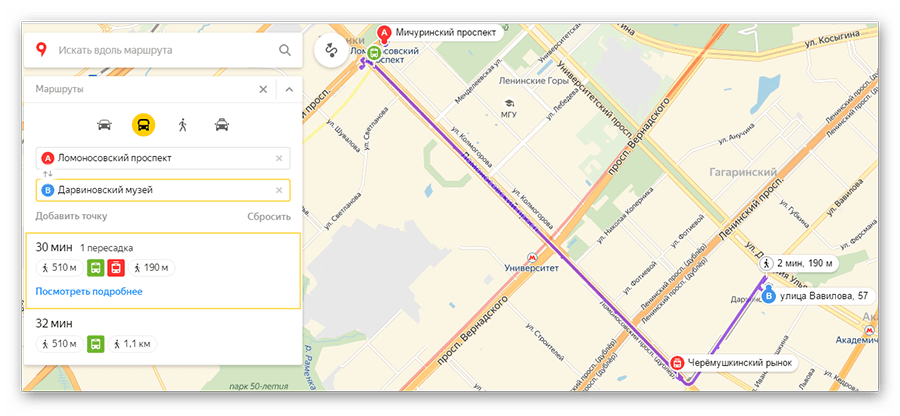Click the улица Вавилова, 57 destination marker
The width and height of the screenshot is (900, 416).
(769, 296)
